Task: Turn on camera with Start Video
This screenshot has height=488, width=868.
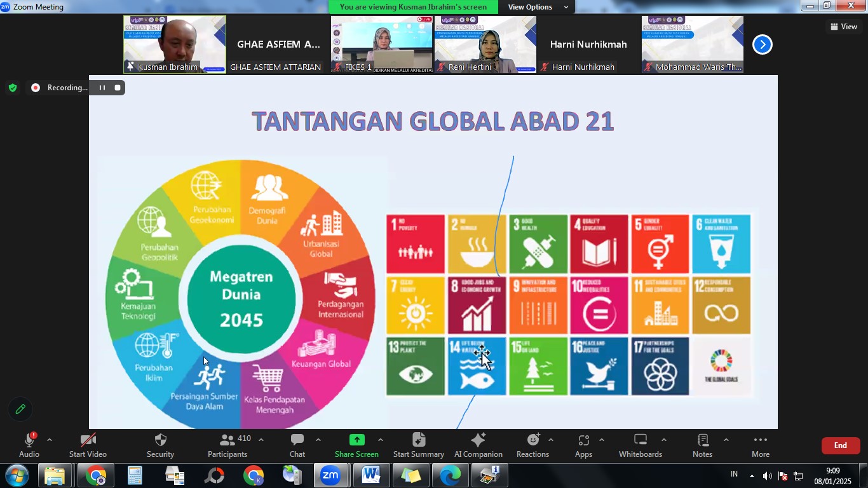Action: [x=88, y=445]
